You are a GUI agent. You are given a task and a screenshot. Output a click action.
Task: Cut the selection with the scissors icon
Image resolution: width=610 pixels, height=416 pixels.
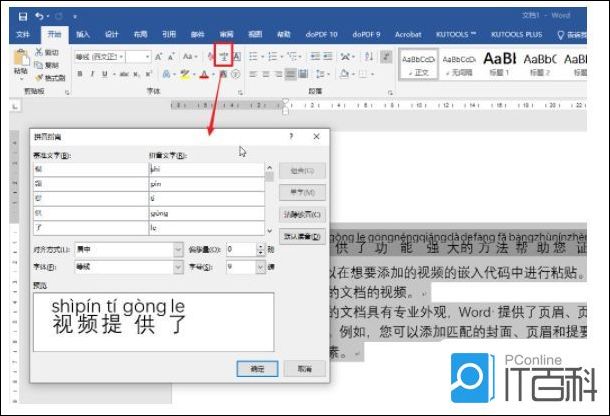39,52
